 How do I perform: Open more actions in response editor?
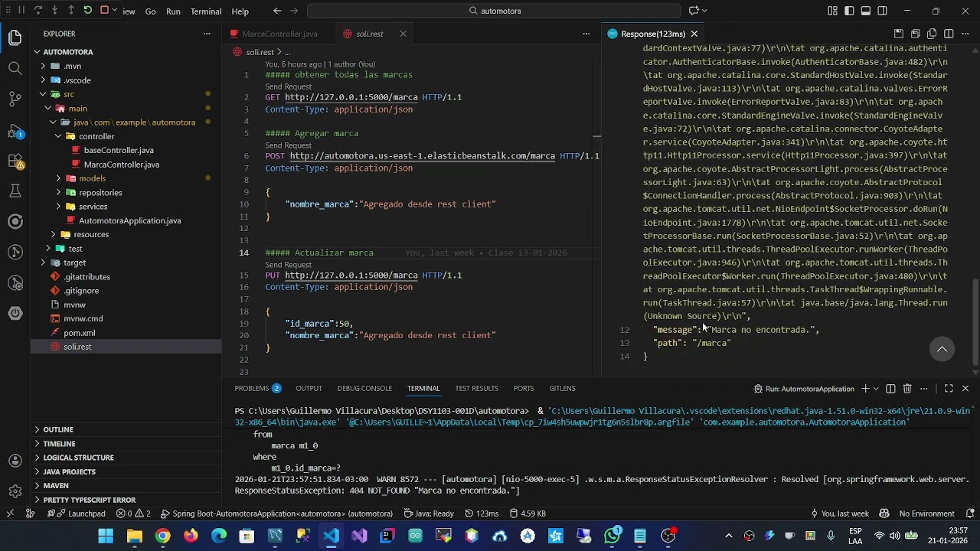965,34
